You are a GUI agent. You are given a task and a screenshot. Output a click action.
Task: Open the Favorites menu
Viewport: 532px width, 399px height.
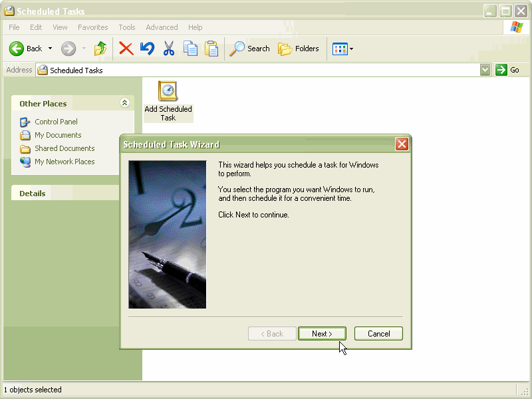92,27
